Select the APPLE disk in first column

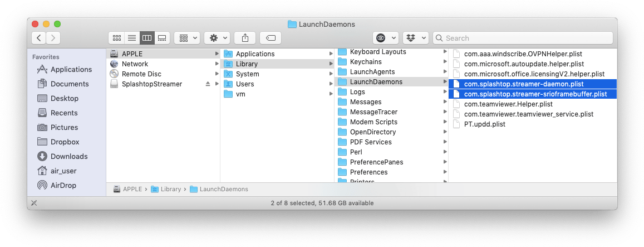[163, 54]
